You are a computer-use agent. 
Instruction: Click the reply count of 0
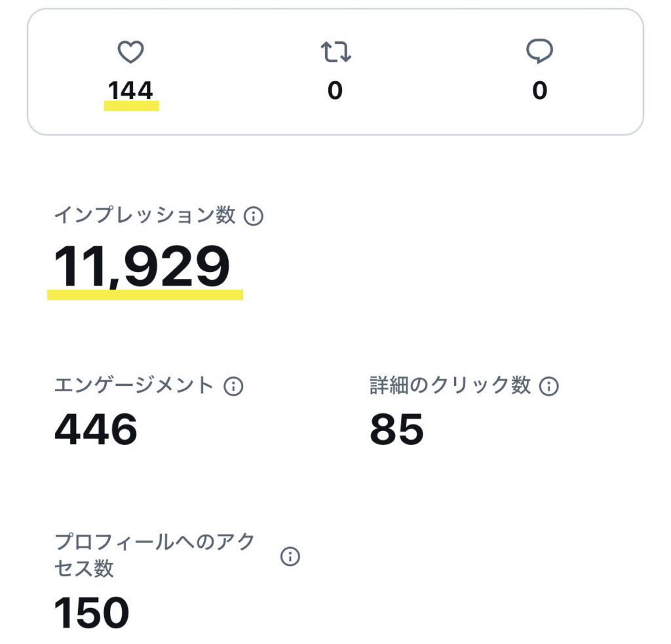539,90
